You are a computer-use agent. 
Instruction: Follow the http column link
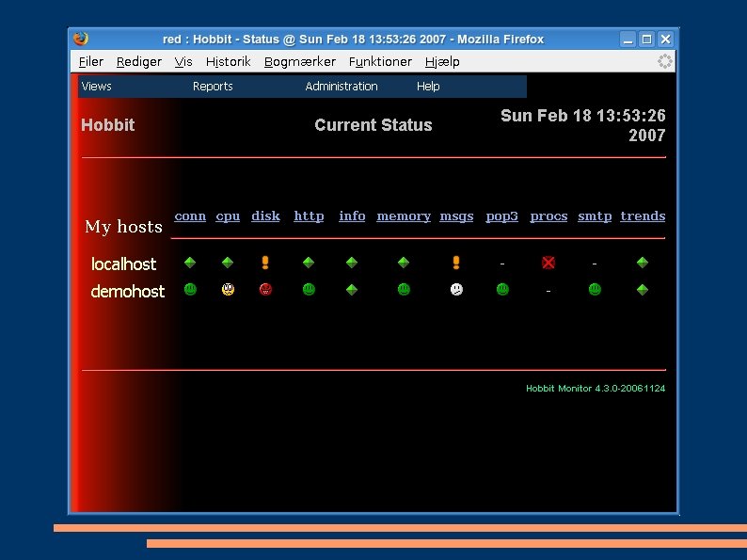point(309,216)
